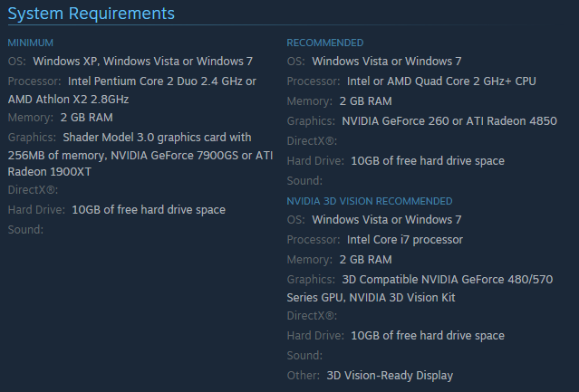This screenshot has width=579, height=392.
Task: Click the minimum Hard Drive 10GB text
Action: 148,210
